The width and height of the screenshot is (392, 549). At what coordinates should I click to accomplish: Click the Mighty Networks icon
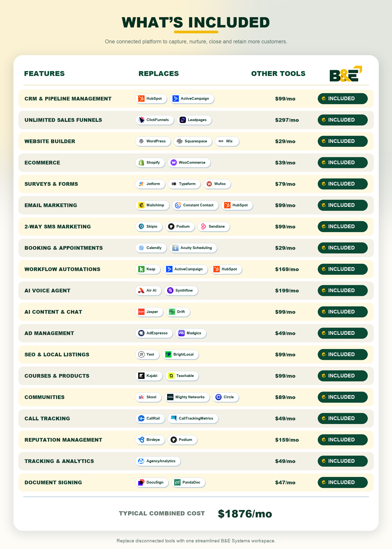170,397
